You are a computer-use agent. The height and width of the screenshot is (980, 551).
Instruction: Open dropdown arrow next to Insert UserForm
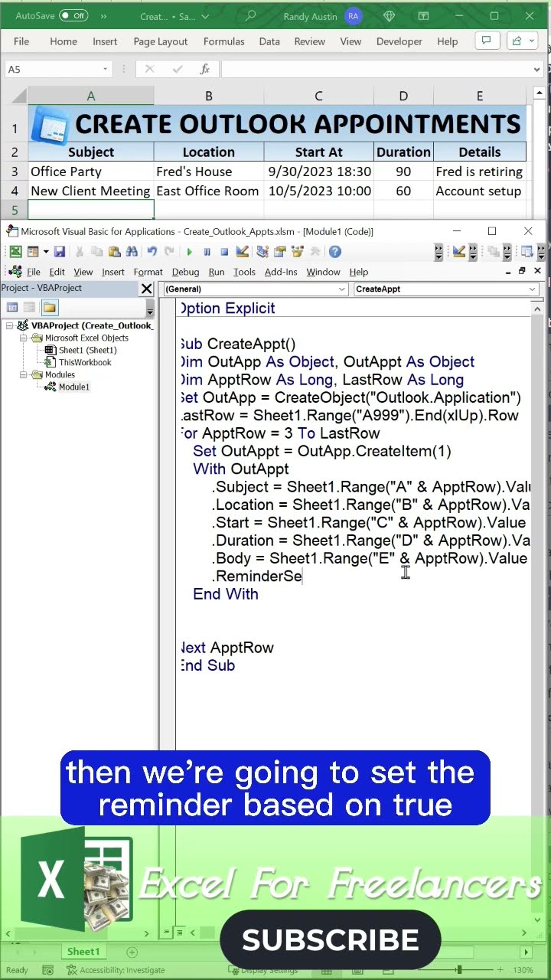tap(45, 252)
